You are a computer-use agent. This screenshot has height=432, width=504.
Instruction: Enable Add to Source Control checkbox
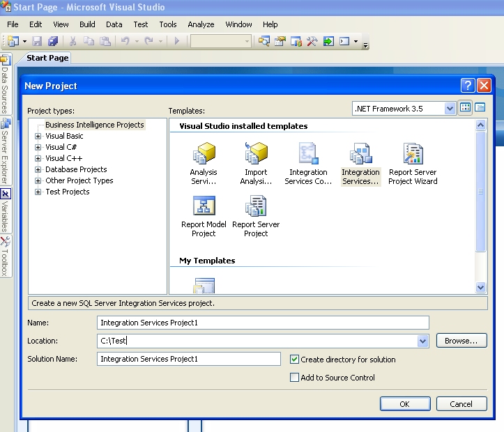coord(294,378)
